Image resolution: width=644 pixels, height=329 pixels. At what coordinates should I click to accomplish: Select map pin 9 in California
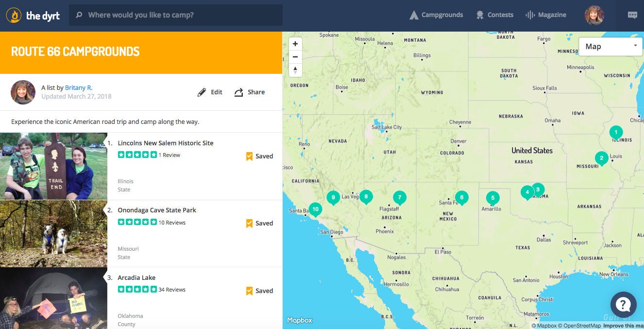pos(333,197)
